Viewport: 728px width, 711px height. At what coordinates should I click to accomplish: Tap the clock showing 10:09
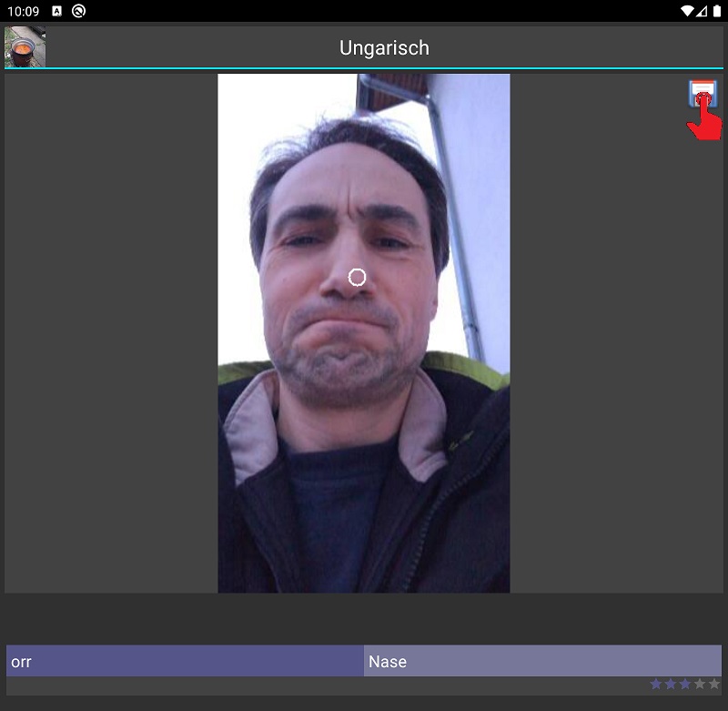(x=24, y=11)
